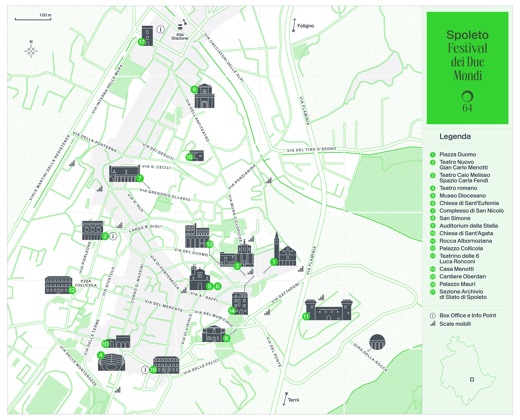Select Teatro romano in the legend list
This screenshot has width=520, height=420.
[458, 188]
